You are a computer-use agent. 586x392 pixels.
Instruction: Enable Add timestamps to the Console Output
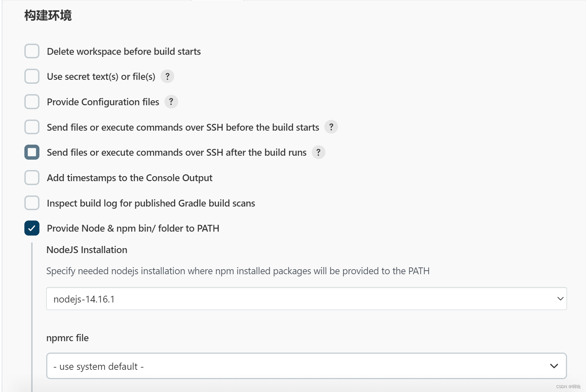32,178
